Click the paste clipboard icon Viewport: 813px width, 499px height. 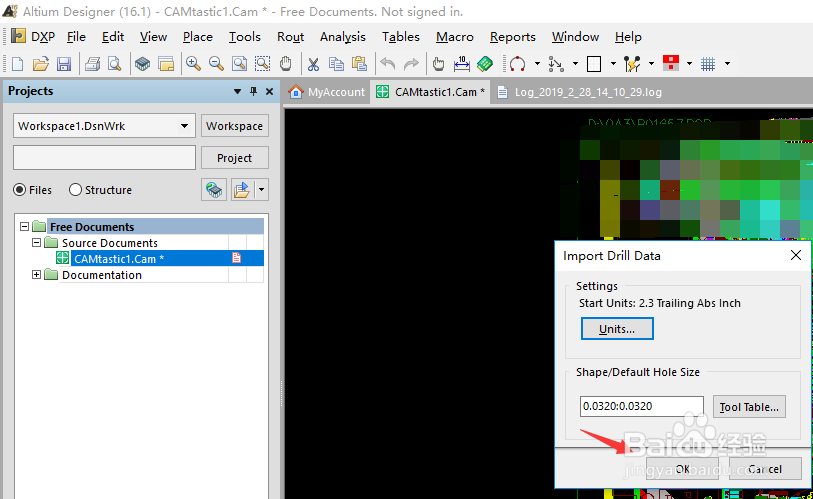tap(359, 64)
